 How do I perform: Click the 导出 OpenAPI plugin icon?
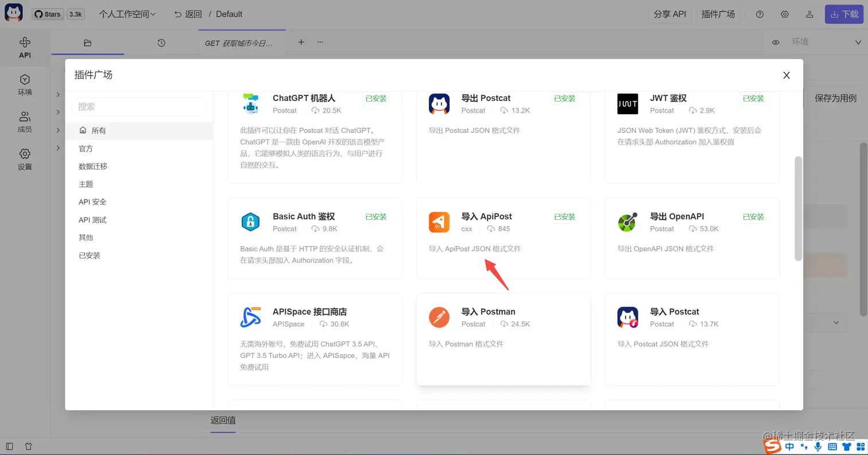click(628, 222)
